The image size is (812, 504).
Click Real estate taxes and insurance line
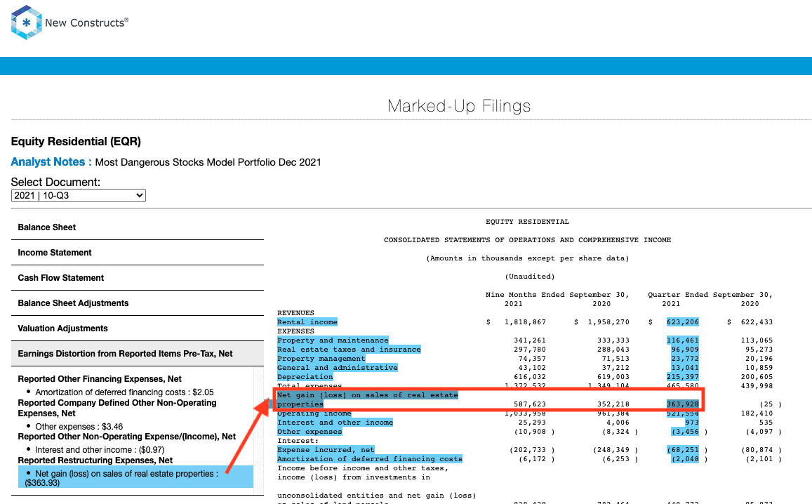point(349,350)
